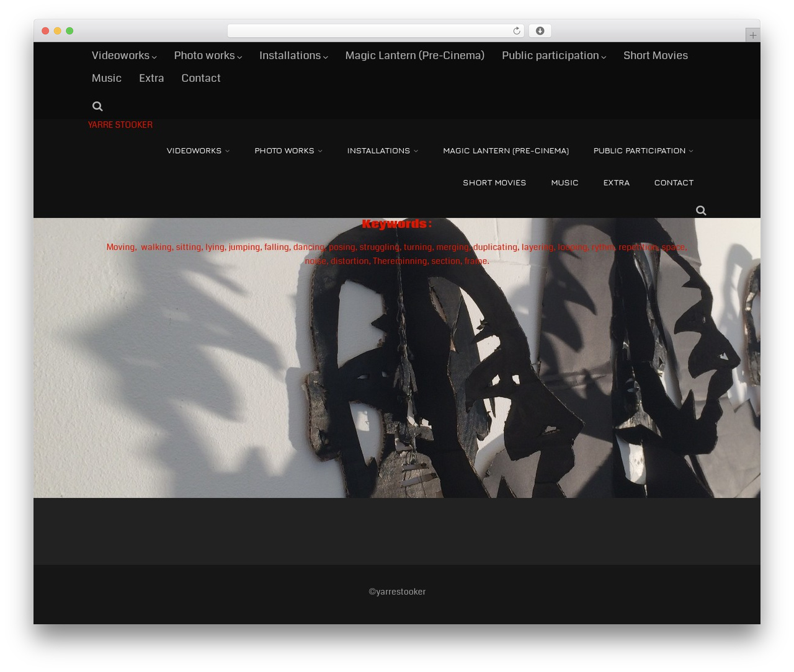The height and width of the screenshot is (672, 794).
Task: Open Magic Lantern (Pre-Cinema) in top menu
Action: (415, 55)
